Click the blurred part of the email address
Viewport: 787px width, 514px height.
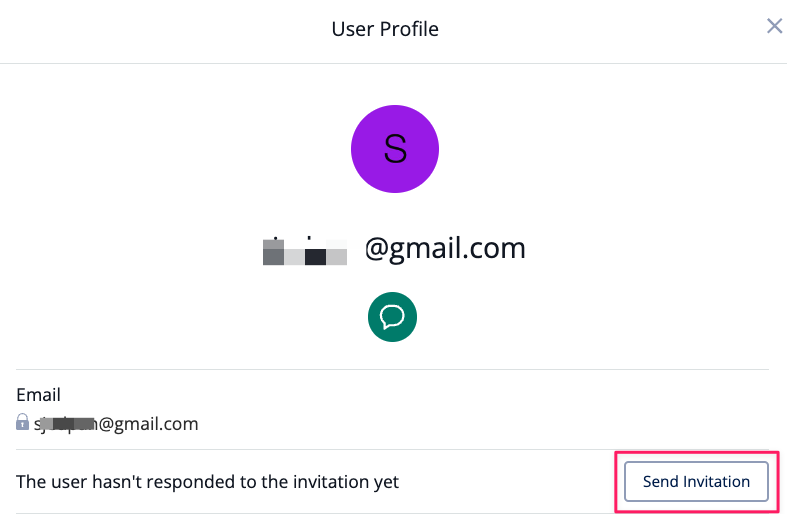pyautogui.click(x=69, y=424)
